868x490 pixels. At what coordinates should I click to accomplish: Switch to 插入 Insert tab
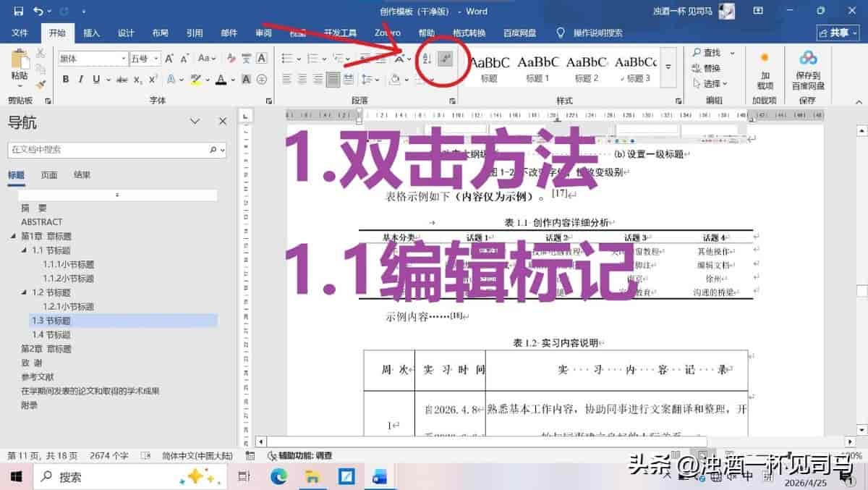(91, 33)
